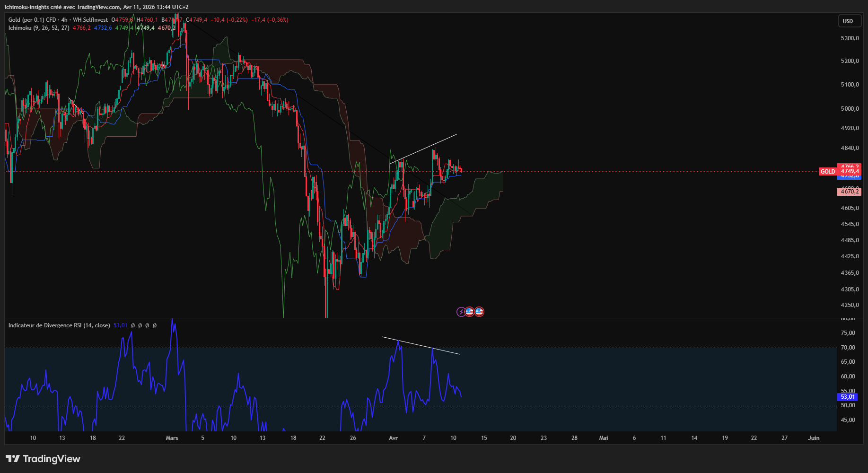Click the rightmost US flag event icon
The image size is (868, 473).
coord(479,312)
